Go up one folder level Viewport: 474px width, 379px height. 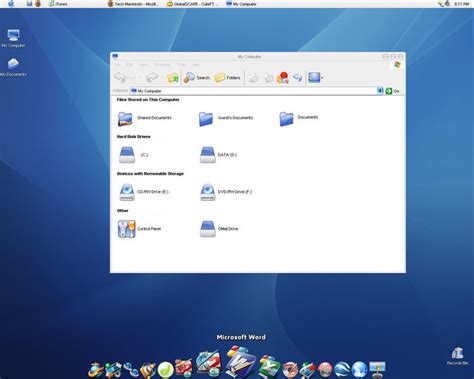click(x=173, y=78)
